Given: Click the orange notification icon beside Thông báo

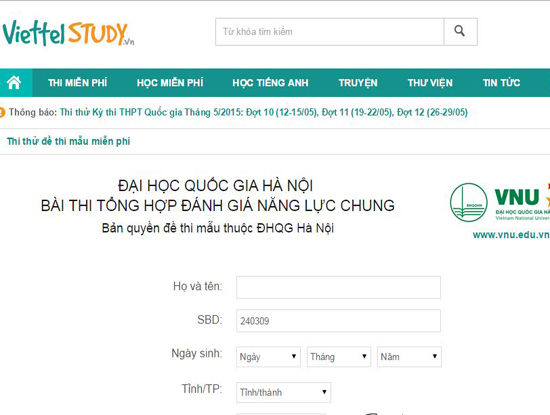Looking at the screenshot, I should [x=2, y=113].
